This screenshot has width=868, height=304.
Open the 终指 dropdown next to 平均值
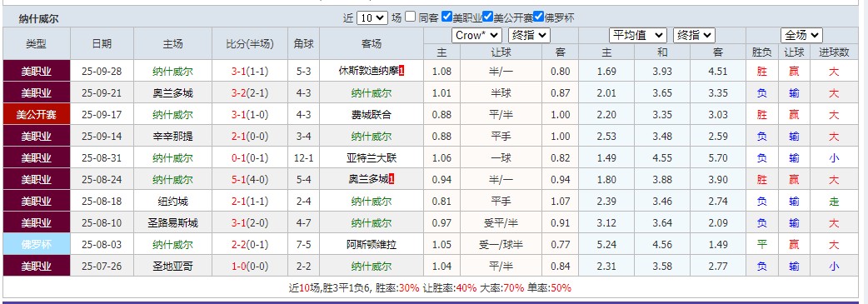[x=694, y=36]
